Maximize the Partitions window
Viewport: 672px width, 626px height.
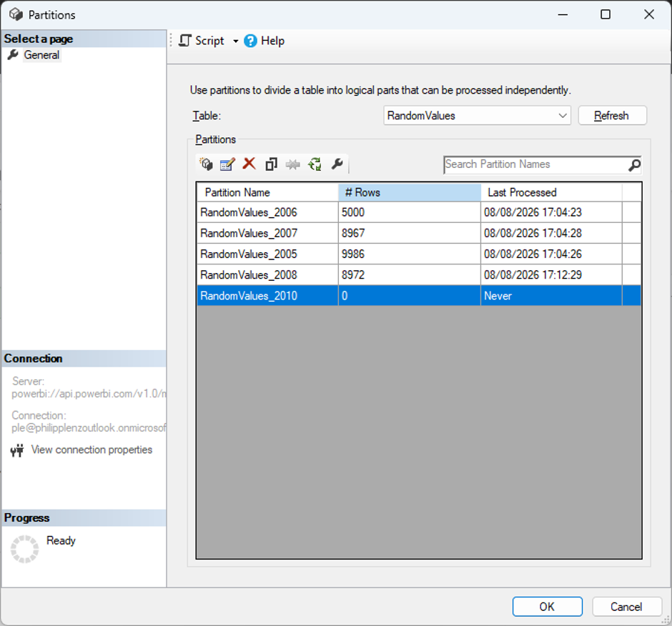point(606,14)
